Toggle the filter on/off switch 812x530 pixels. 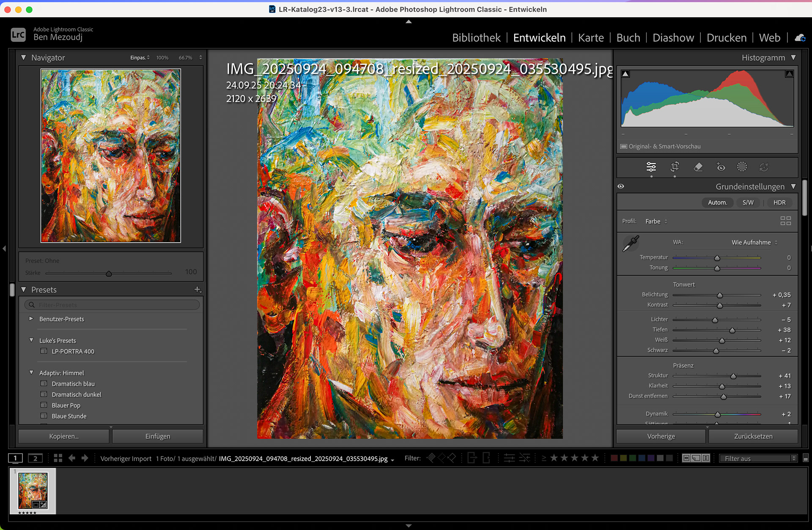click(806, 458)
